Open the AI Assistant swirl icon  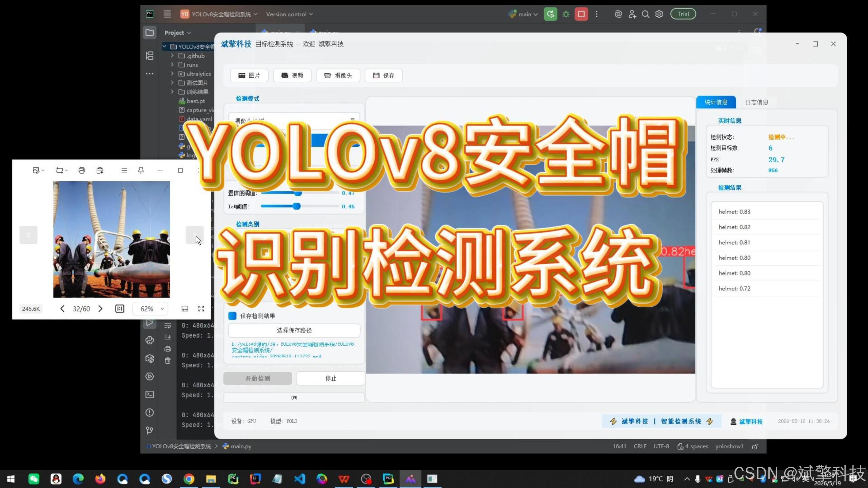click(x=618, y=14)
